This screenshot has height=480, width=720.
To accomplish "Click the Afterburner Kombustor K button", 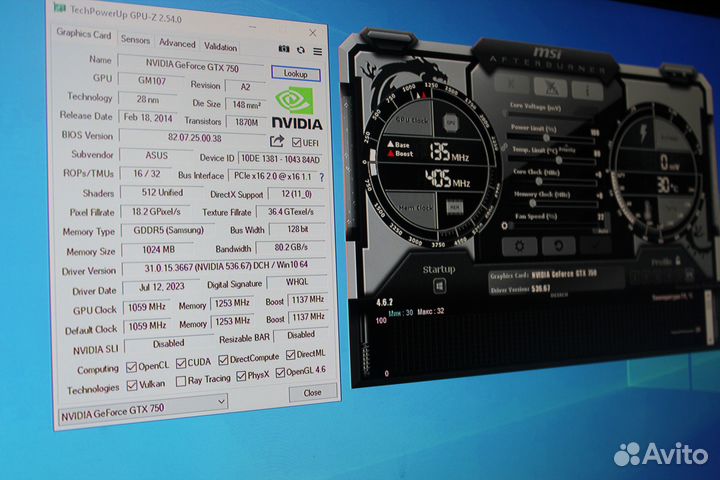I will 512,84.
